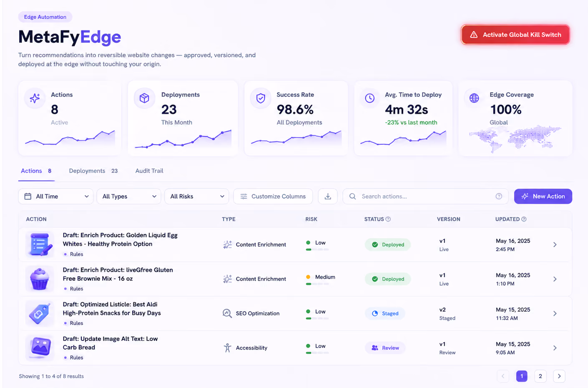Click the Golden Liquid Egg document thumbnail
The width and height of the screenshot is (588, 388).
pyautogui.click(x=40, y=244)
